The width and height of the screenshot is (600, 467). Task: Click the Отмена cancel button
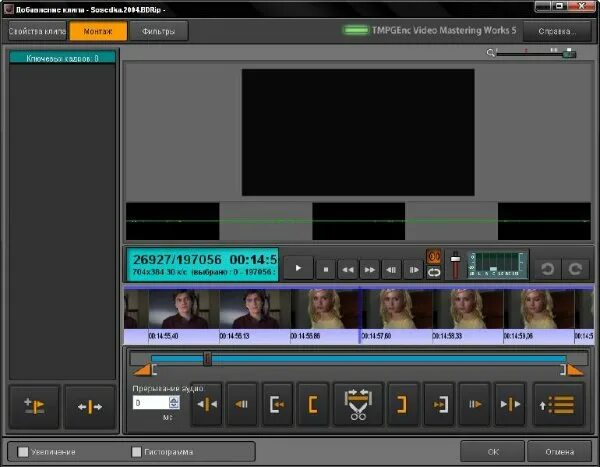coord(559,452)
